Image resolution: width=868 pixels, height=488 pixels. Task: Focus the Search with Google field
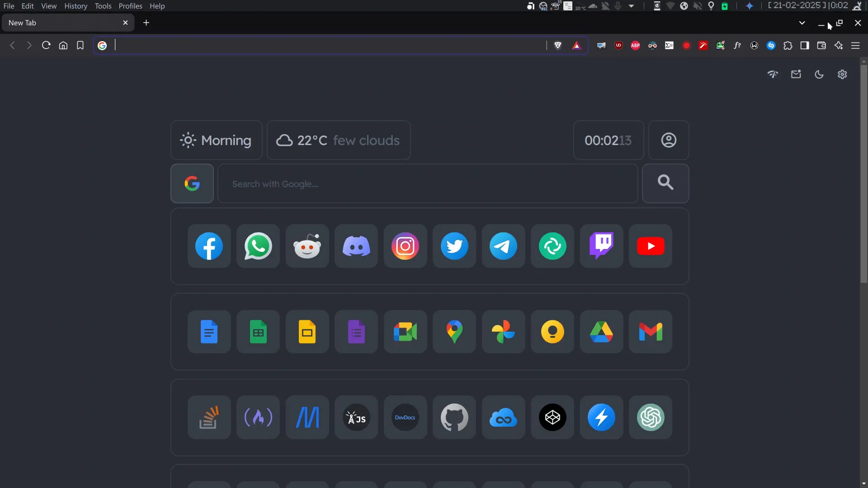tap(428, 183)
